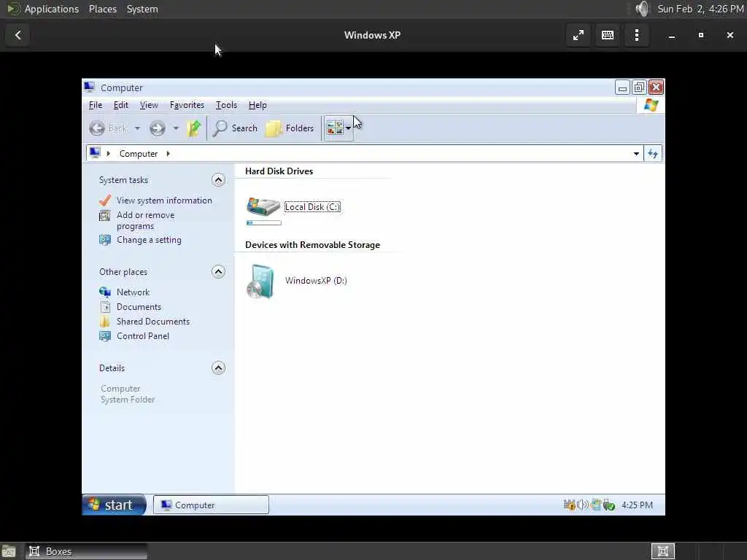Open Network from Other places
The width and height of the screenshot is (747, 560).
[133, 292]
